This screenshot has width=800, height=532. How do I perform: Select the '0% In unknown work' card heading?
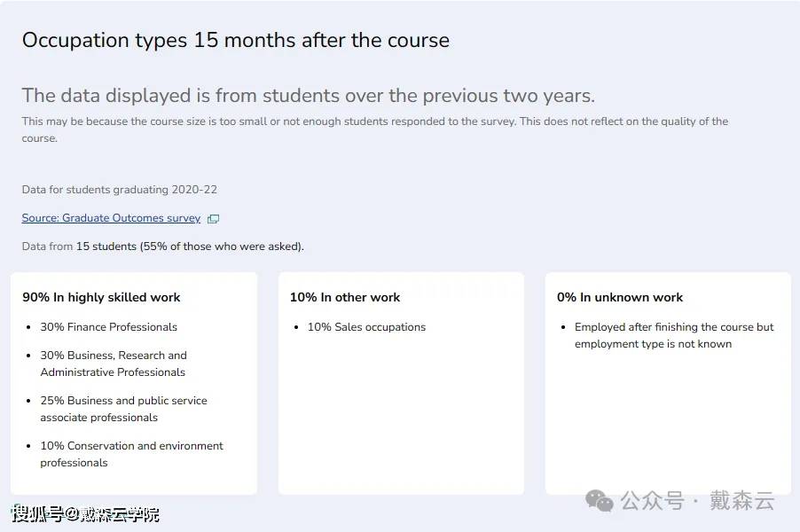tap(620, 297)
